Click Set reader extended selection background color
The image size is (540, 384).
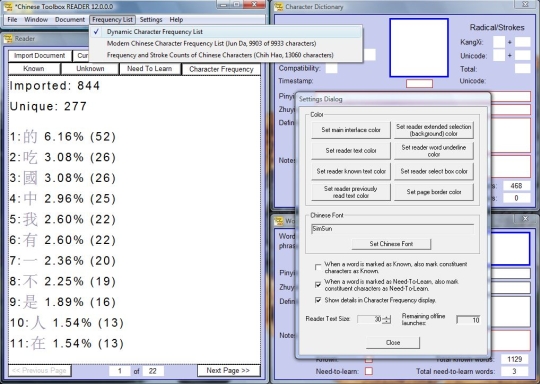tap(434, 130)
